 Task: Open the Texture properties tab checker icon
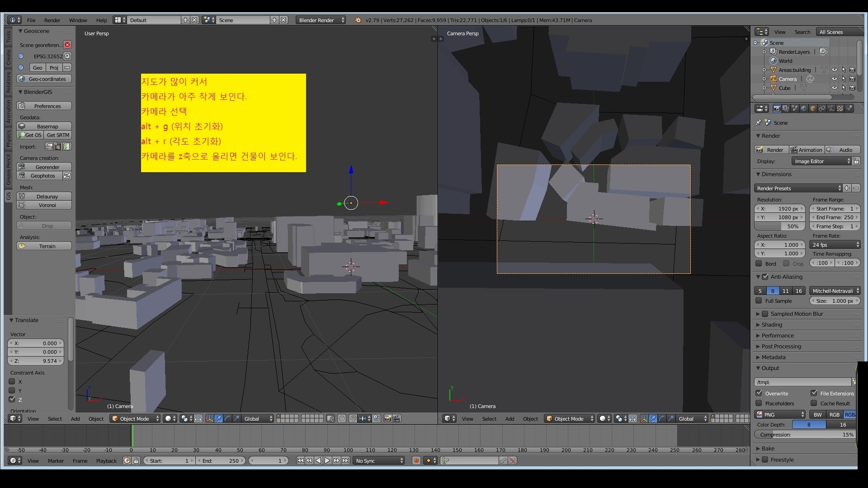tap(840, 108)
